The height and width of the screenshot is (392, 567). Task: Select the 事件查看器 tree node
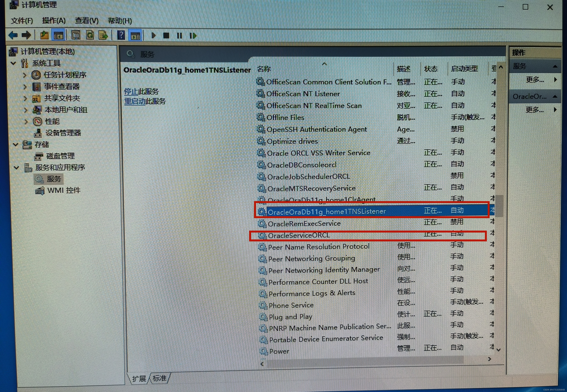62,87
